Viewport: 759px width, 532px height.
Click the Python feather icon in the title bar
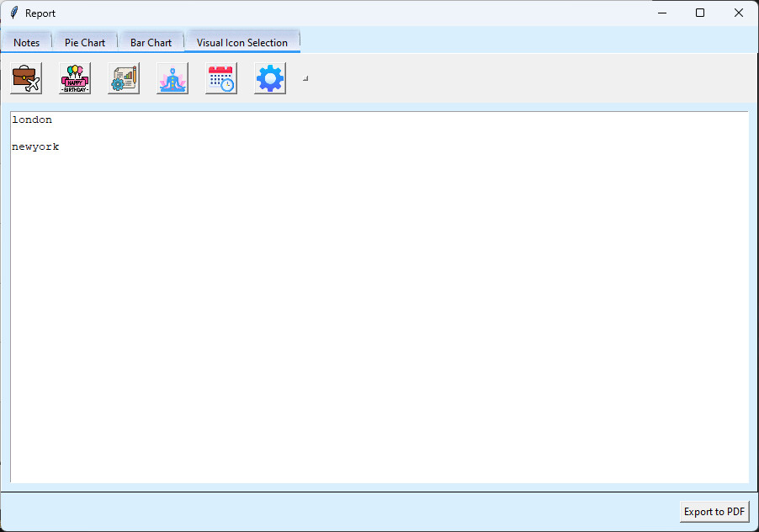[x=12, y=13]
